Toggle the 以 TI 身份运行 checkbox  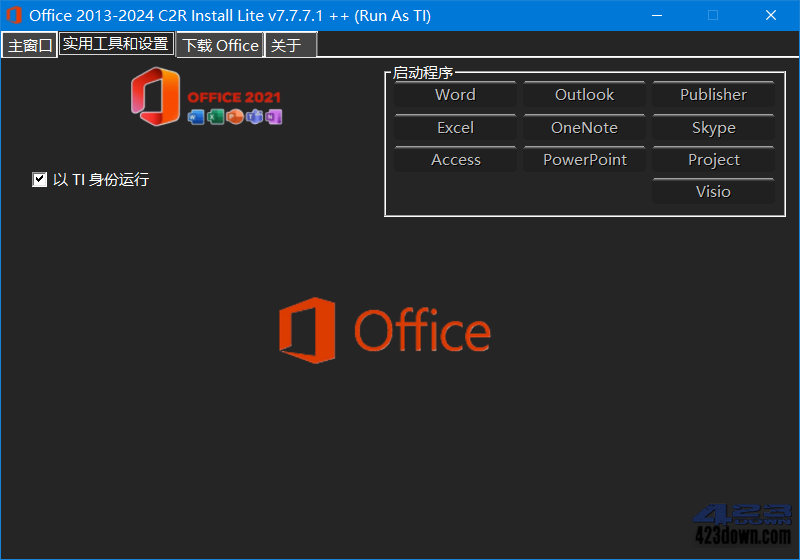[x=40, y=180]
